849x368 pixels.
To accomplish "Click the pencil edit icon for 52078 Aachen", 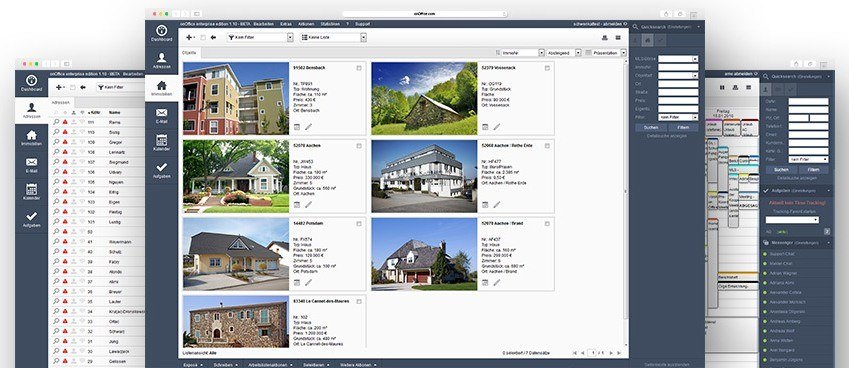I will click(x=309, y=205).
